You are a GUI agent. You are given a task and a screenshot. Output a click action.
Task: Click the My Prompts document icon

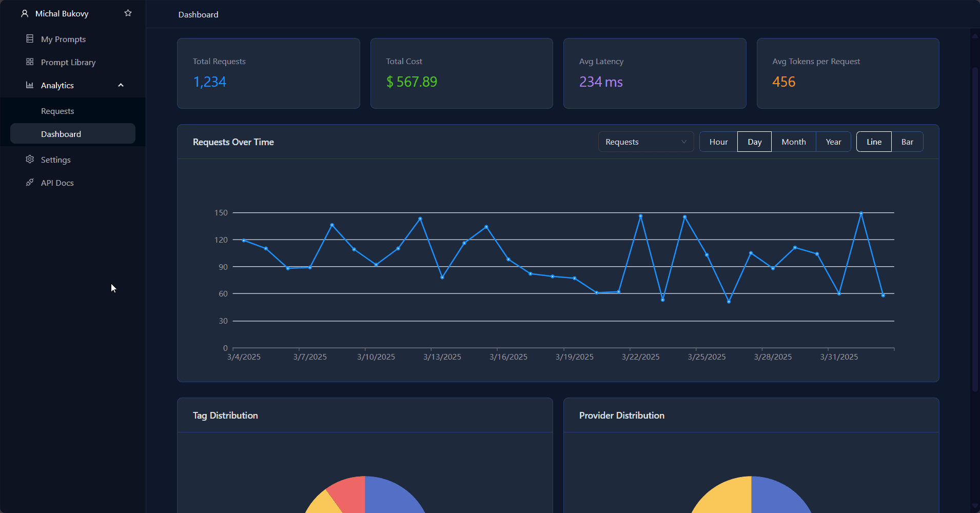[30, 39]
